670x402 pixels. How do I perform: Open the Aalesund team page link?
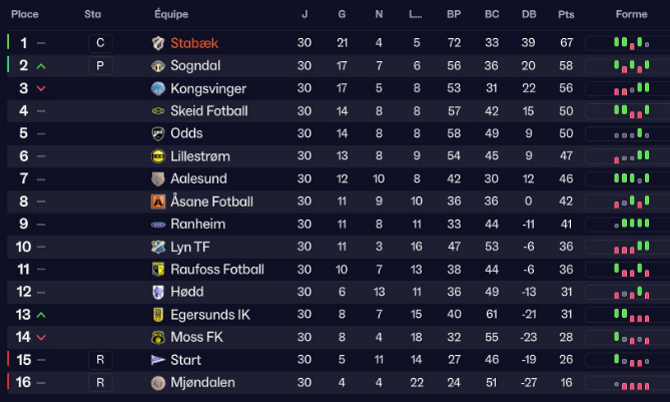coord(199,179)
